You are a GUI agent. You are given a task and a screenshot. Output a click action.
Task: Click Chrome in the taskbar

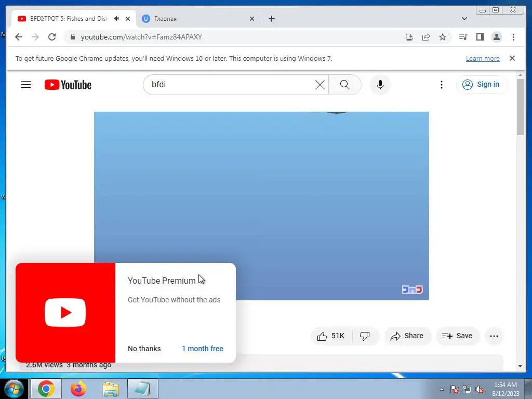[46, 389]
